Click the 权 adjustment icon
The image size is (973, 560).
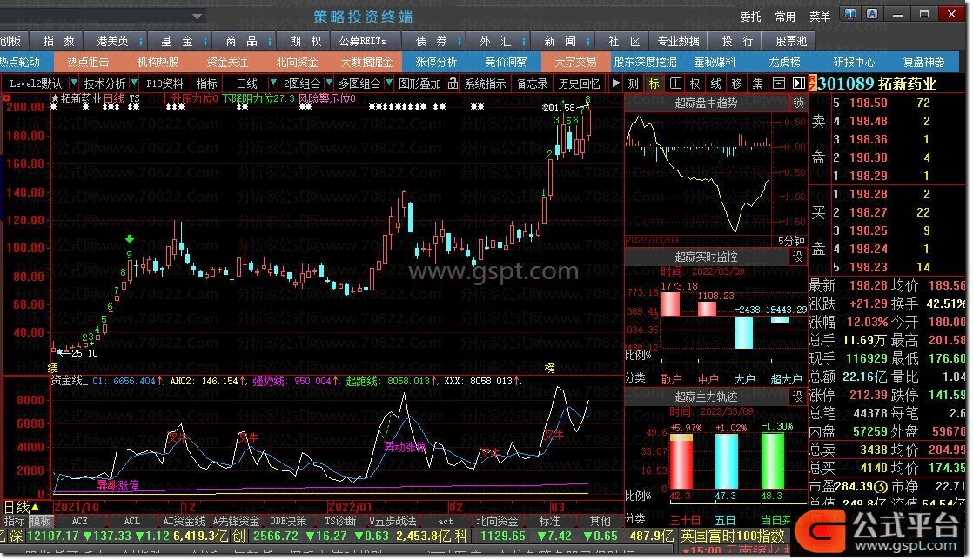(x=695, y=83)
